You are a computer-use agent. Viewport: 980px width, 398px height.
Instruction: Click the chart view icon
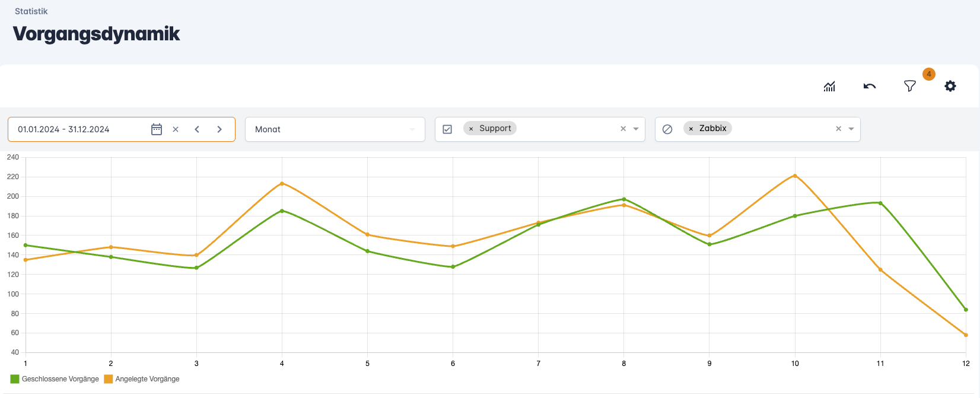pyautogui.click(x=829, y=87)
